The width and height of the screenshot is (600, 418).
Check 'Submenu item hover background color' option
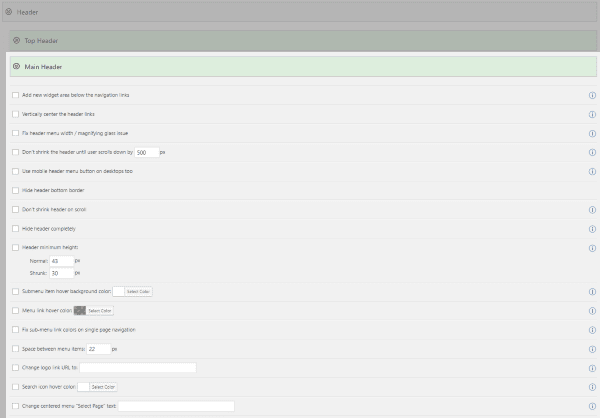(15, 291)
